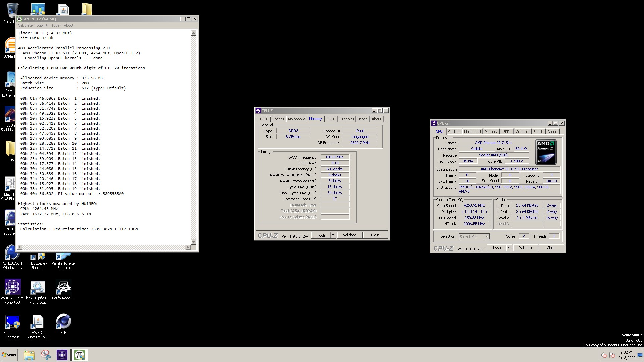Click GPUPI horizontal scrollbar left arrow
The height and width of the screenshot is (362, 644).
click(20, 247)
